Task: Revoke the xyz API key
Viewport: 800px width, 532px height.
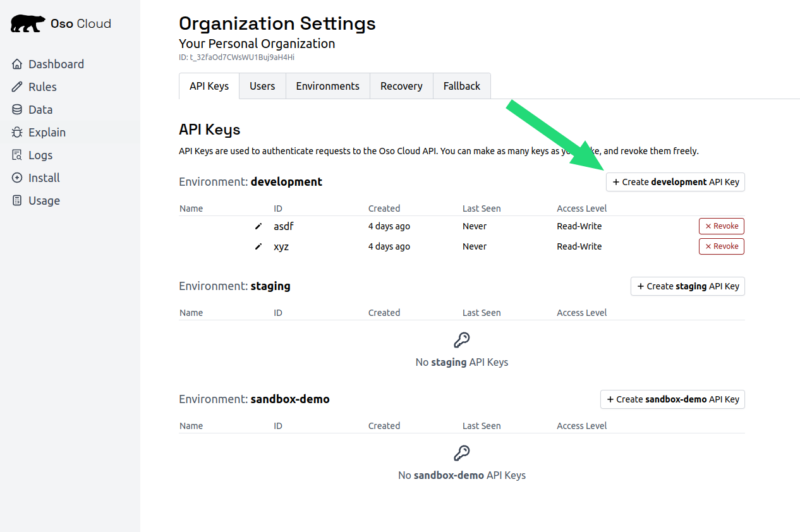Action: coord(722,246)
